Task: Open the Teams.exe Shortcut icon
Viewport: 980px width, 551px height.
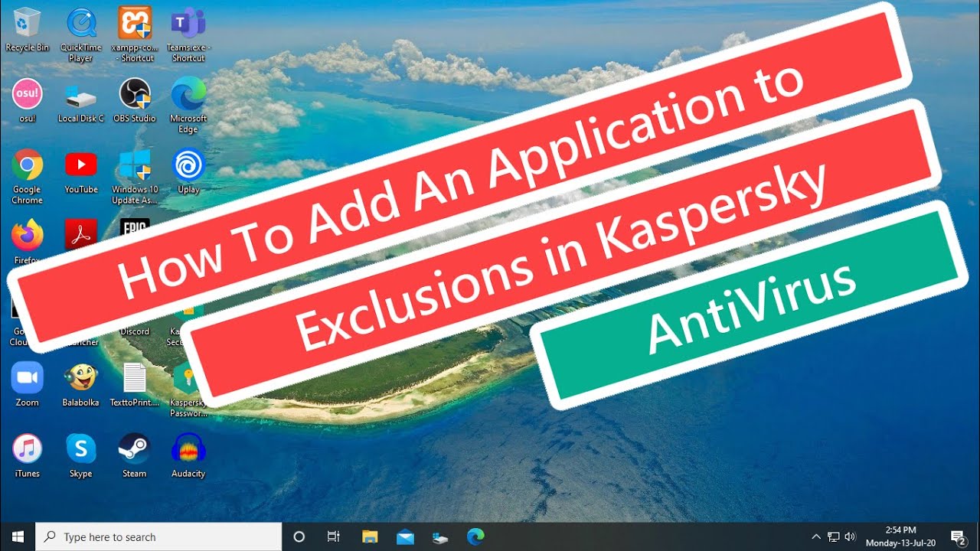Action: (x=188, y=35)
